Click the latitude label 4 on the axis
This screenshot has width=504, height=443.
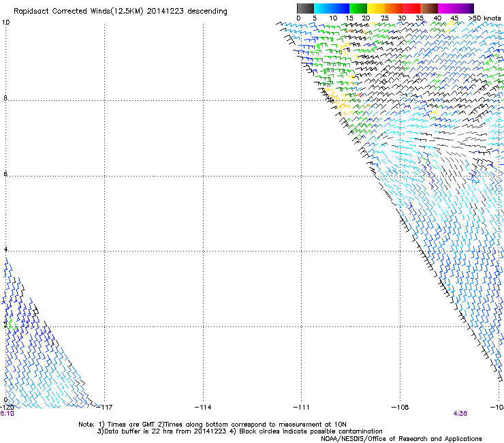point(5,249)
